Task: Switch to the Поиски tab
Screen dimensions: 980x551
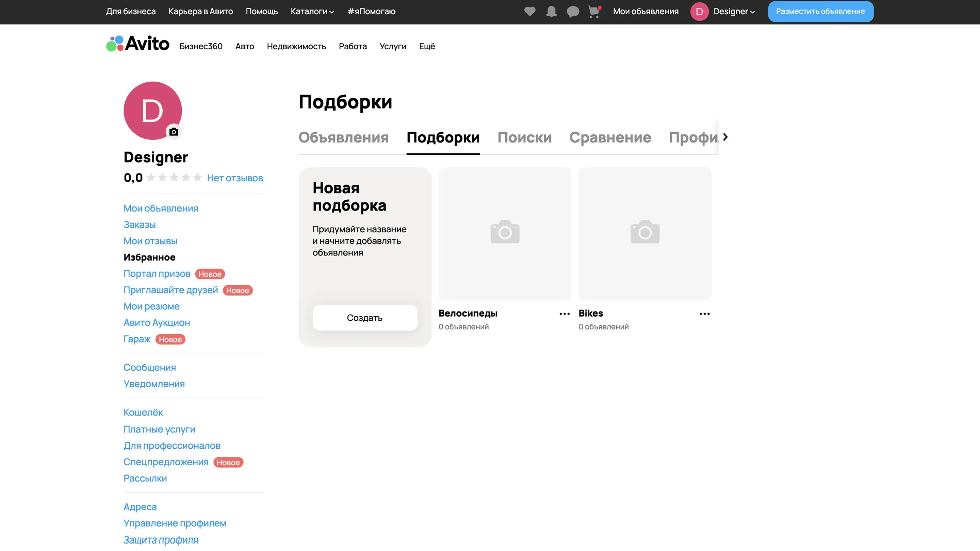Action: pos(524,137)
